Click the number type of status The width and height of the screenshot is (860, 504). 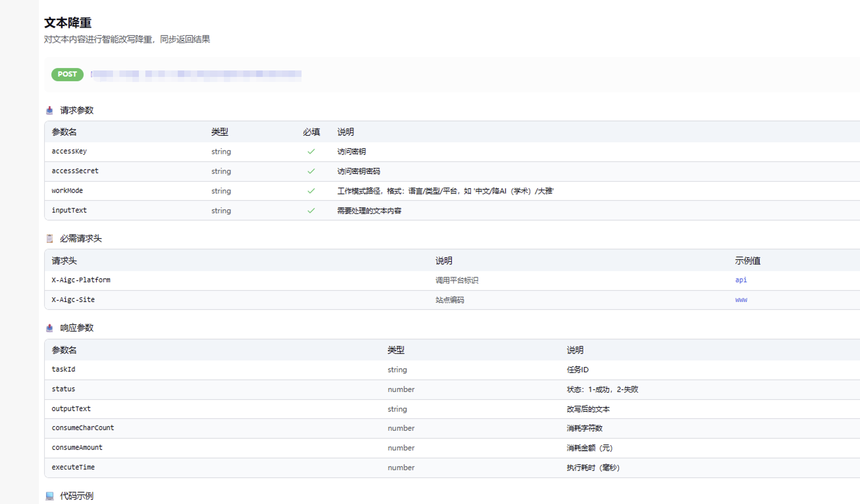click(401, 390)
